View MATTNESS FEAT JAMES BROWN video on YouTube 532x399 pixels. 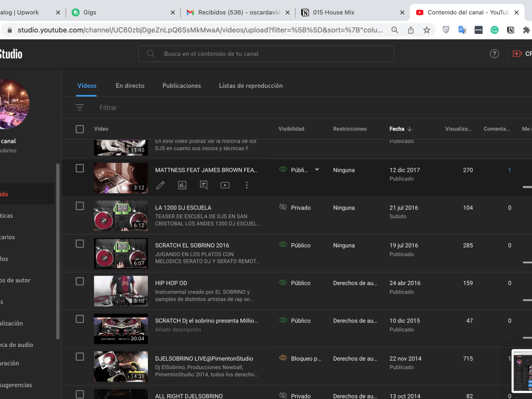pos(225,185)
